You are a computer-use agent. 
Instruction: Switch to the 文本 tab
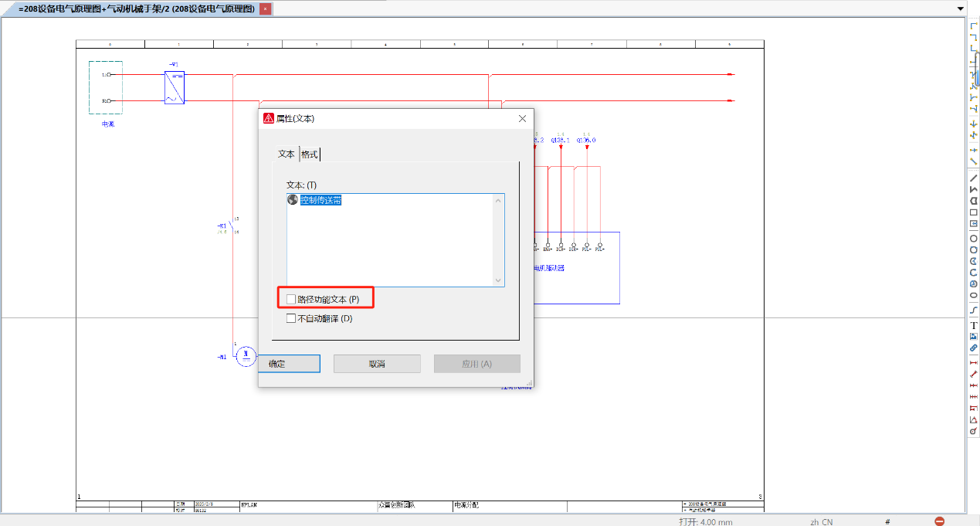pyautogui.click(x=287, y=154)
